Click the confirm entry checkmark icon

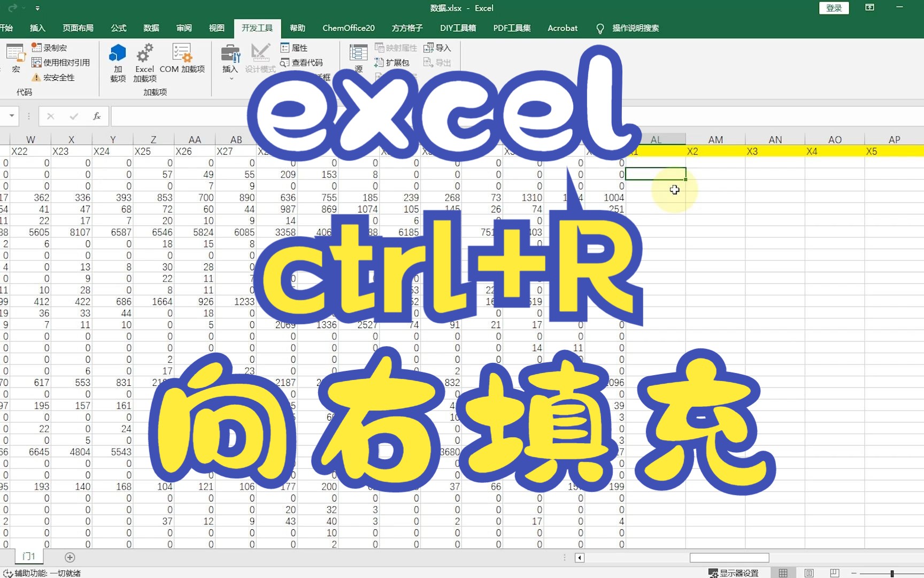point(74,116)
